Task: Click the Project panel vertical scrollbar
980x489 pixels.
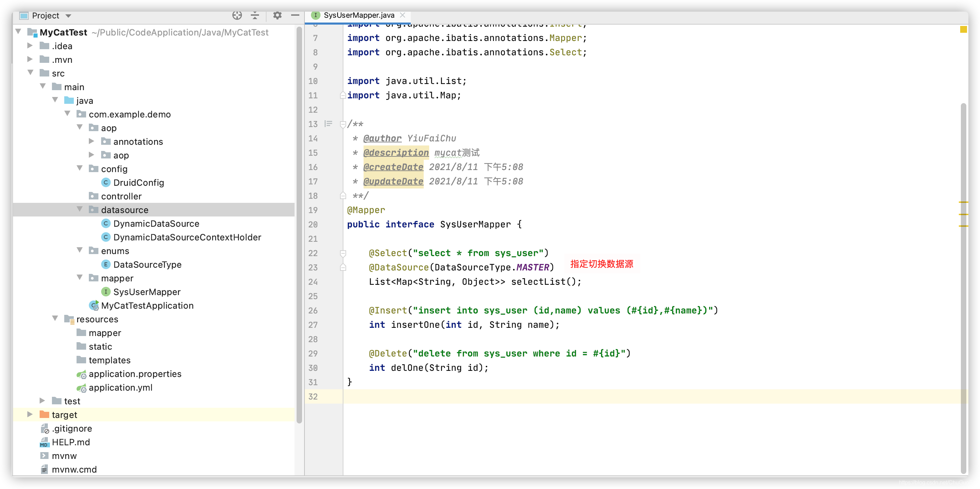Action: pos(299,224)
